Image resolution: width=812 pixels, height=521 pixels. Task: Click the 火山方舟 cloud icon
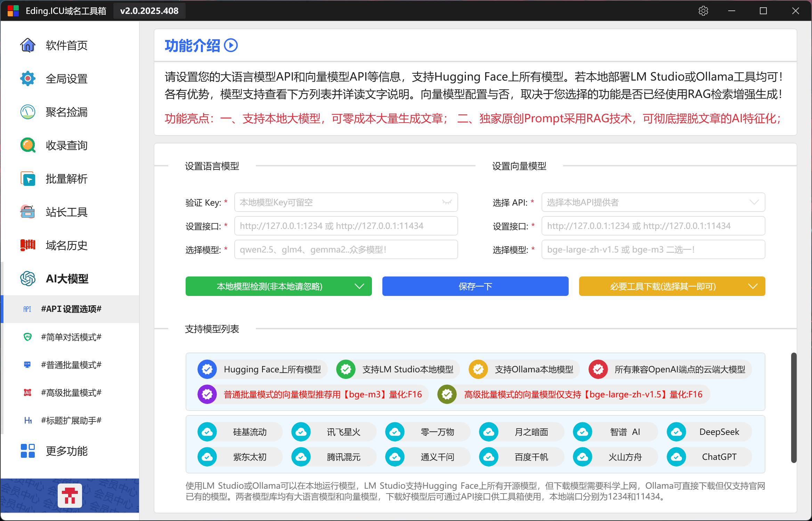pyautogui.click(x=583, y=457)
